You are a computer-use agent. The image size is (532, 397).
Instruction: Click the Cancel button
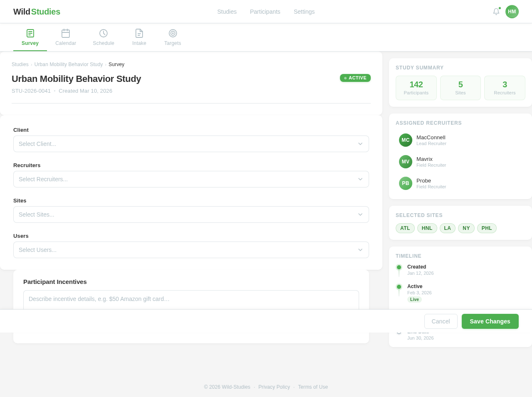(x=441, y=321)
